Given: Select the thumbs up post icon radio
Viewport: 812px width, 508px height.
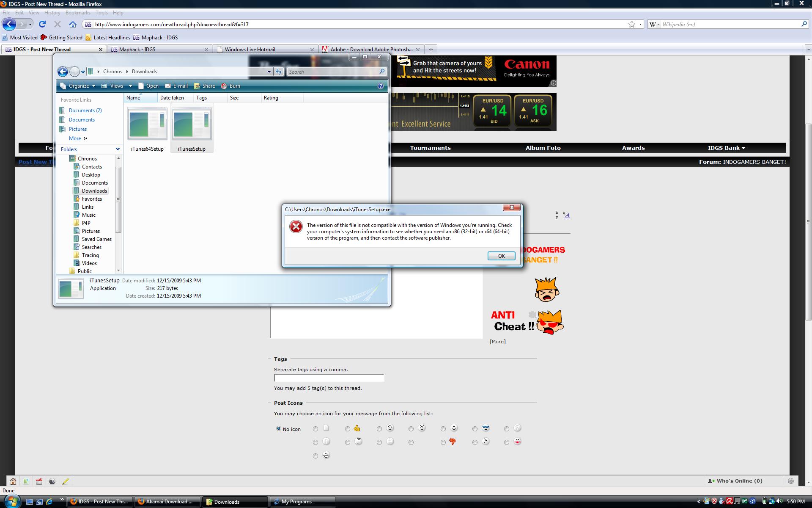Looking at the screenshot, I should (348, 429).
